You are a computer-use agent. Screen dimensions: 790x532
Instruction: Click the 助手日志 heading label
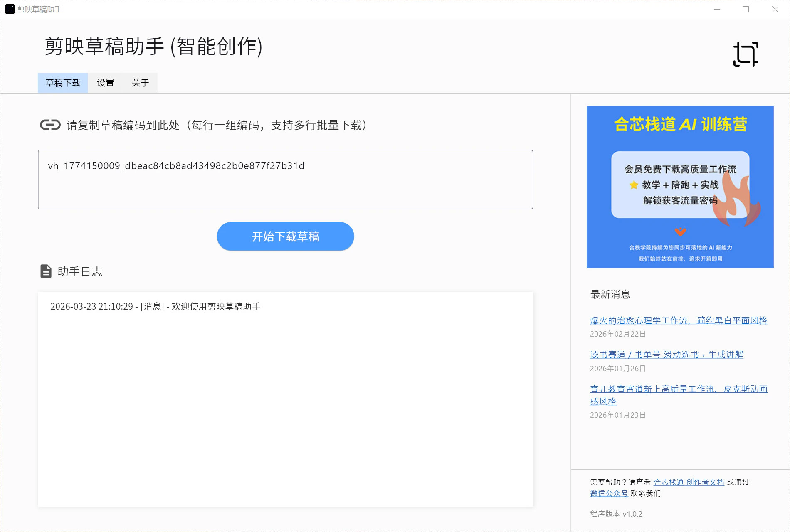click(x=80, y=271)
